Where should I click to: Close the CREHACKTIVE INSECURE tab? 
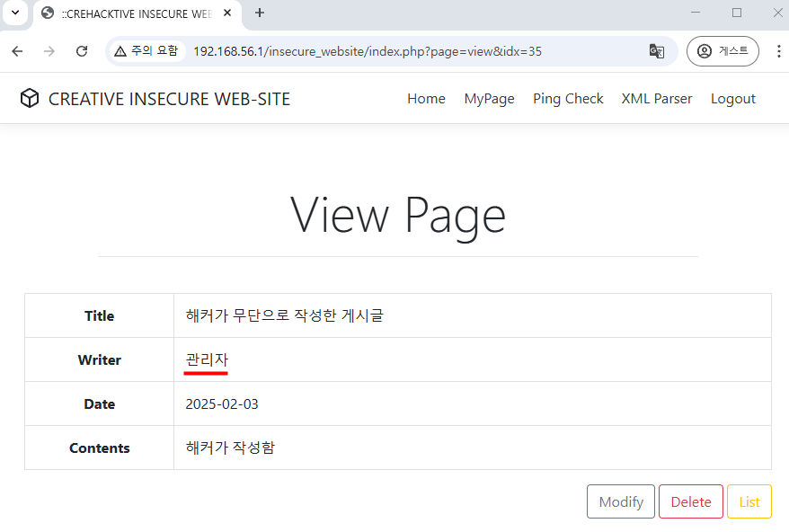(x=227, y=13)
